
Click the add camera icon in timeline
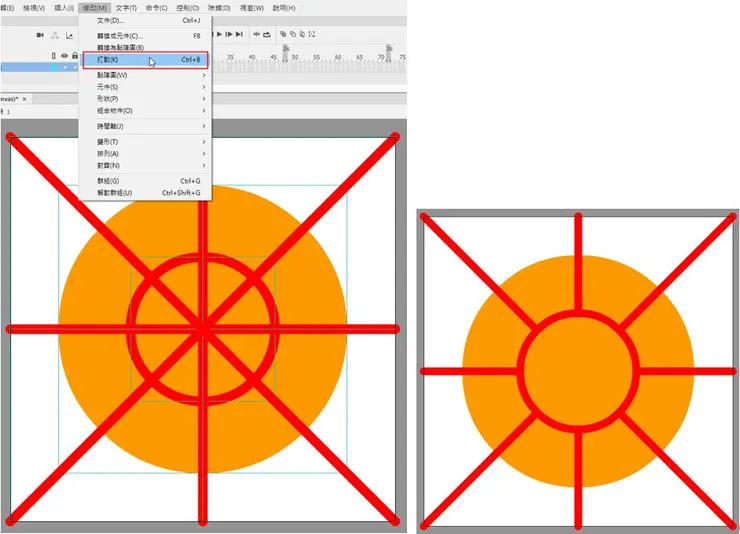(x=40, y=35)
